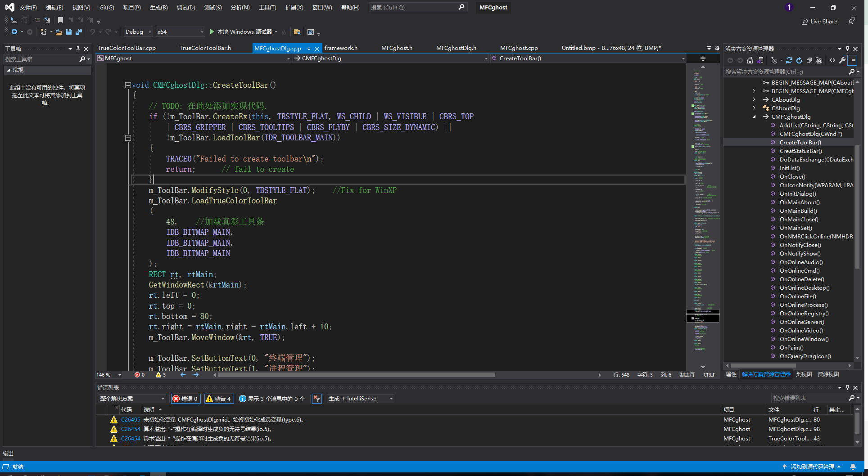Click the editor horizontal scrollbar

(x=356, y=375)
